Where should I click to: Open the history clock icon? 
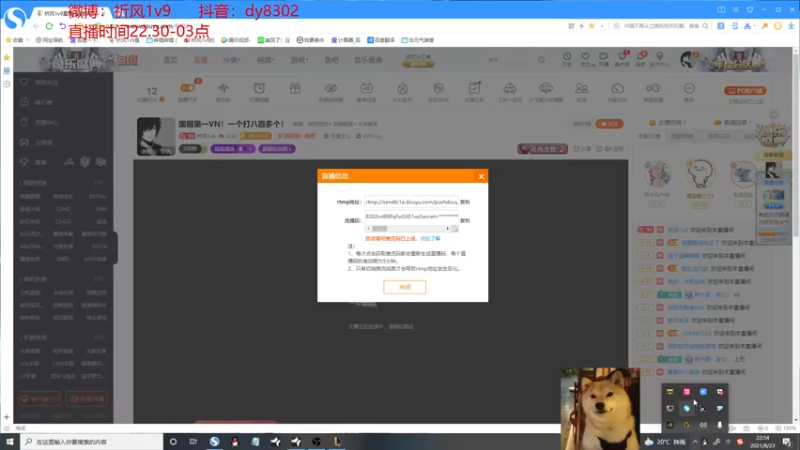(567, 59)
